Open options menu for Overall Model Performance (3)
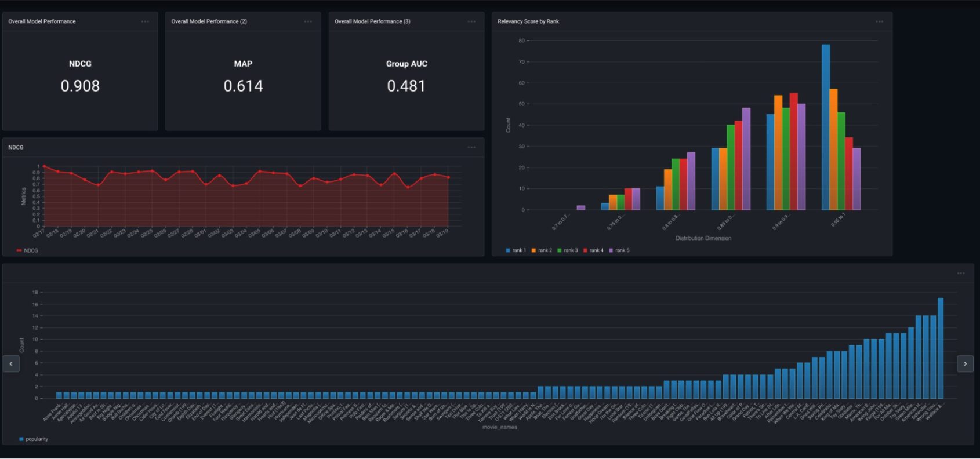Viewport: 980px width, 459px height. (x=471, y=21)
